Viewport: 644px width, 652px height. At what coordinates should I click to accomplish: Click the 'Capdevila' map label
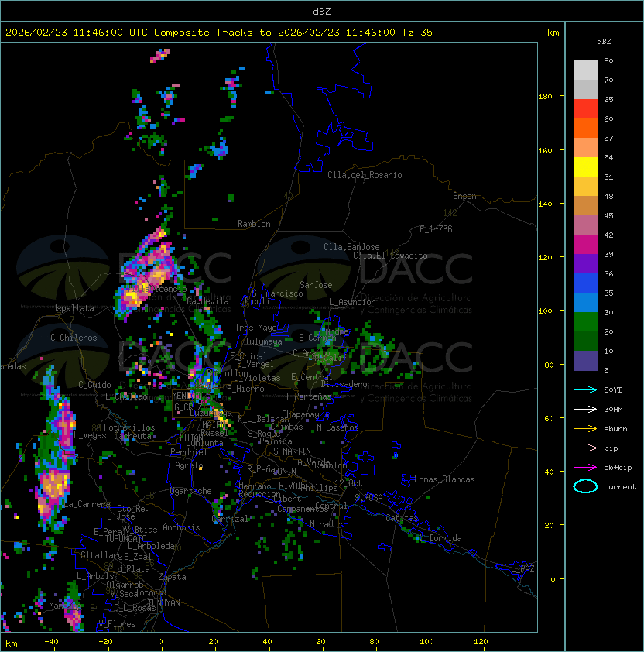tap(207, 301)
